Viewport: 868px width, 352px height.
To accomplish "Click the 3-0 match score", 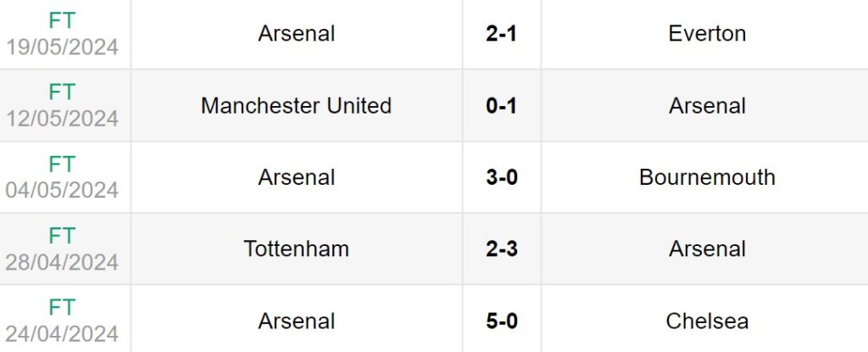I will (502, 177).
